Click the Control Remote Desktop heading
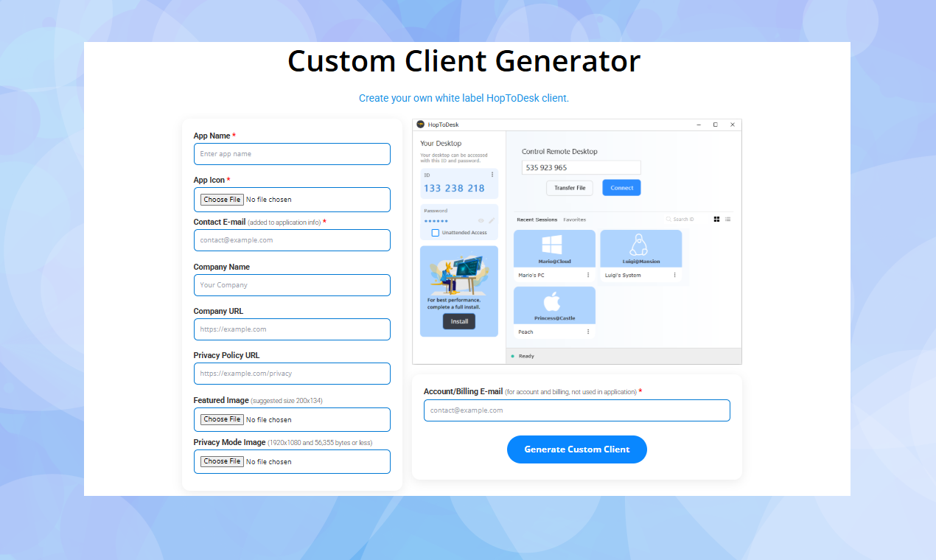936x560 pixels. click(x=559, y=152)
